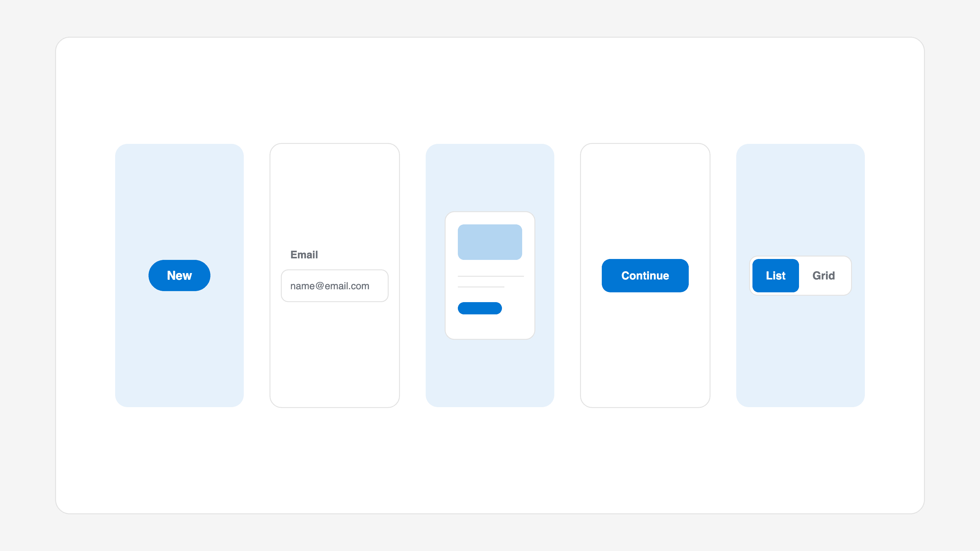980x551 pixels.
Task: Click the Email field label
Action: pos(304,254)
